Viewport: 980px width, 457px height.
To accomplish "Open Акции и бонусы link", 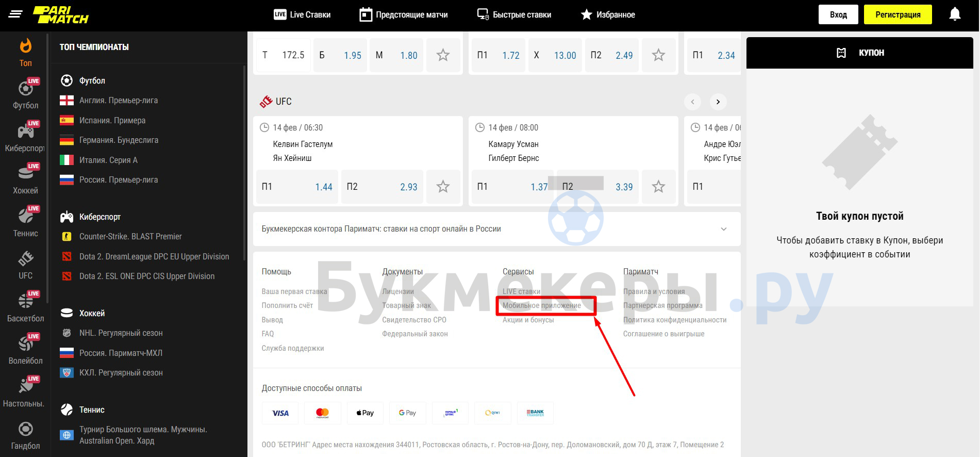I will pyautogui.click(x=528, y=320).
